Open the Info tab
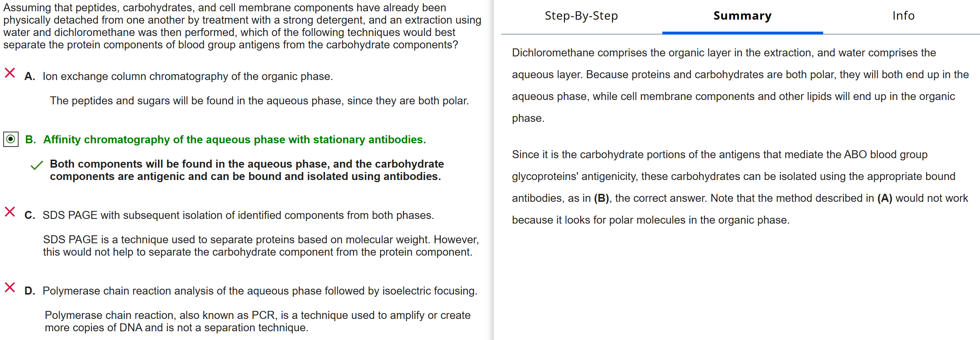980x340 pixels. (903, 16)
